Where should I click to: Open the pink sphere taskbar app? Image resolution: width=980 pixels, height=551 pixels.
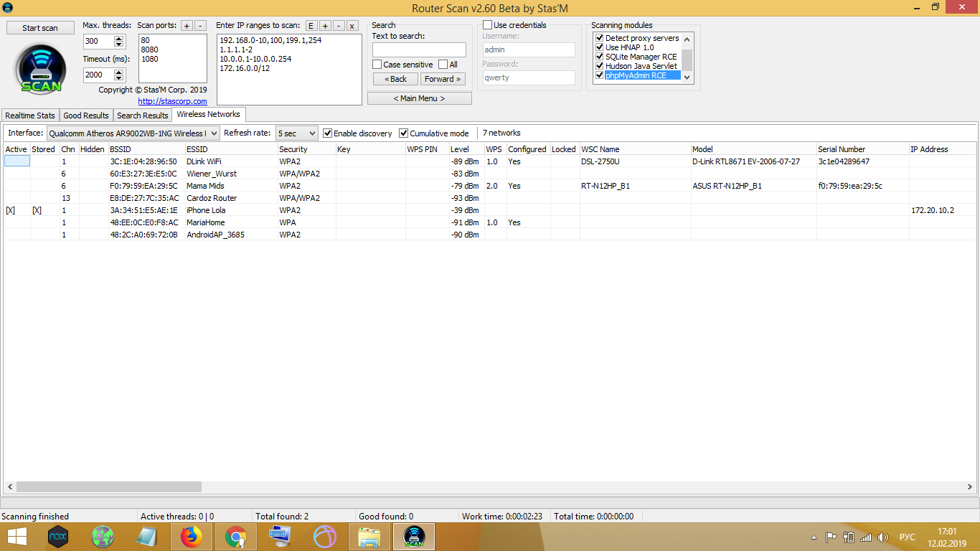tap(325, 536)
